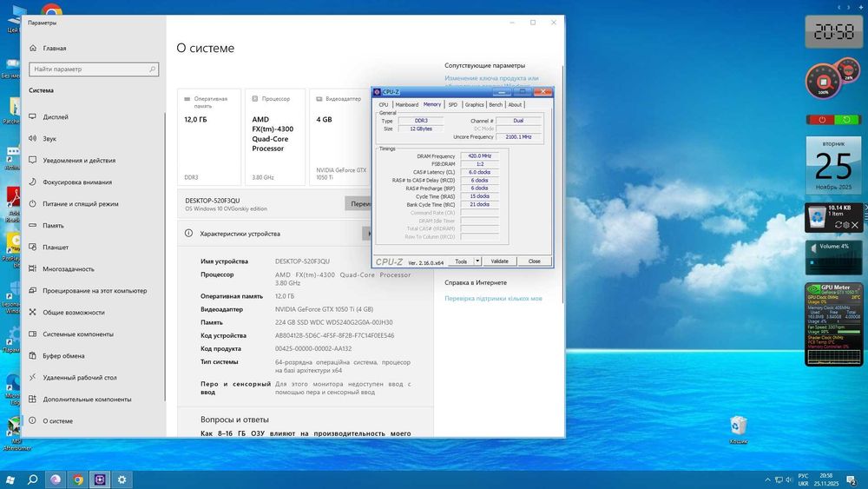Click the device ID value AB804128-5D6C
Image resolution: width=868 pixels, height=489 pixels.
click(x=334, y=335)
